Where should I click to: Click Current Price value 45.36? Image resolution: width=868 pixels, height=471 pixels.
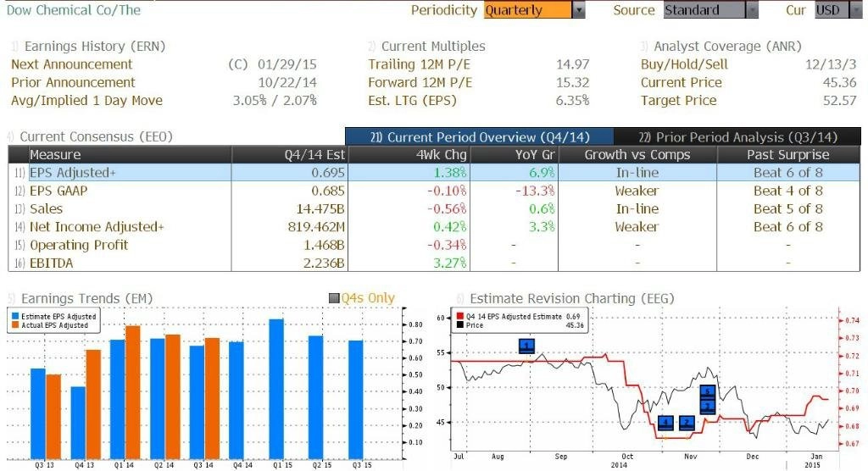[x=839, y=82]
